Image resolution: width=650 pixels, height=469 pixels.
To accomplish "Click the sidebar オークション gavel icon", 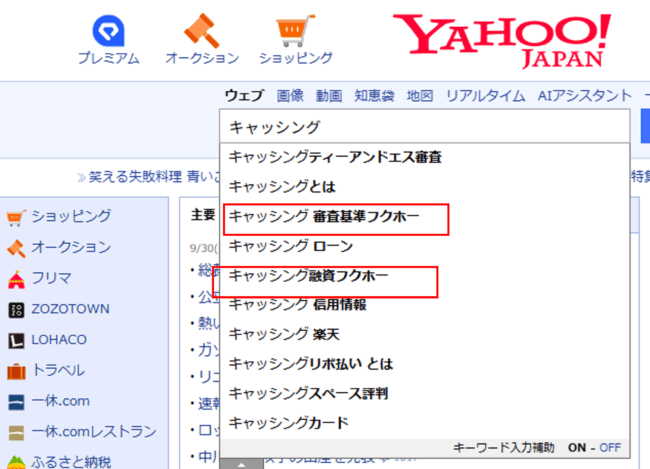I will click(16, 247).
